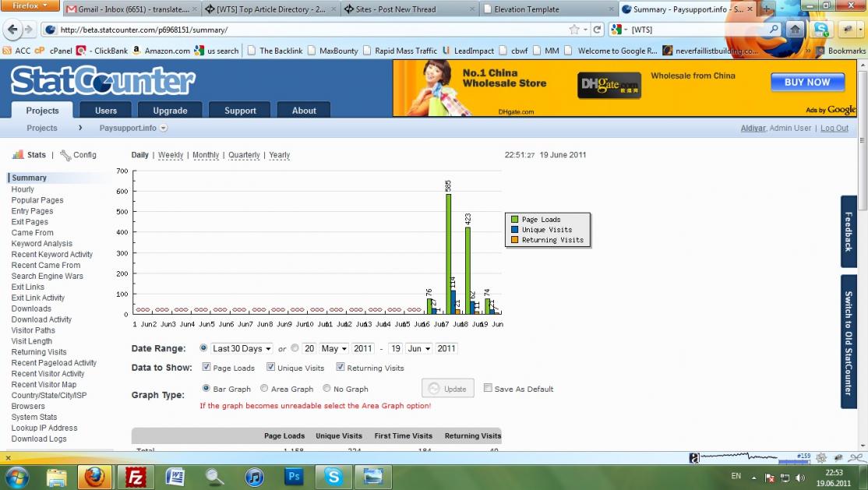This screenshot has width=868, height=490.
Task: Open Windows Explorer from the taskbar
Action: [x=56, y=477]
